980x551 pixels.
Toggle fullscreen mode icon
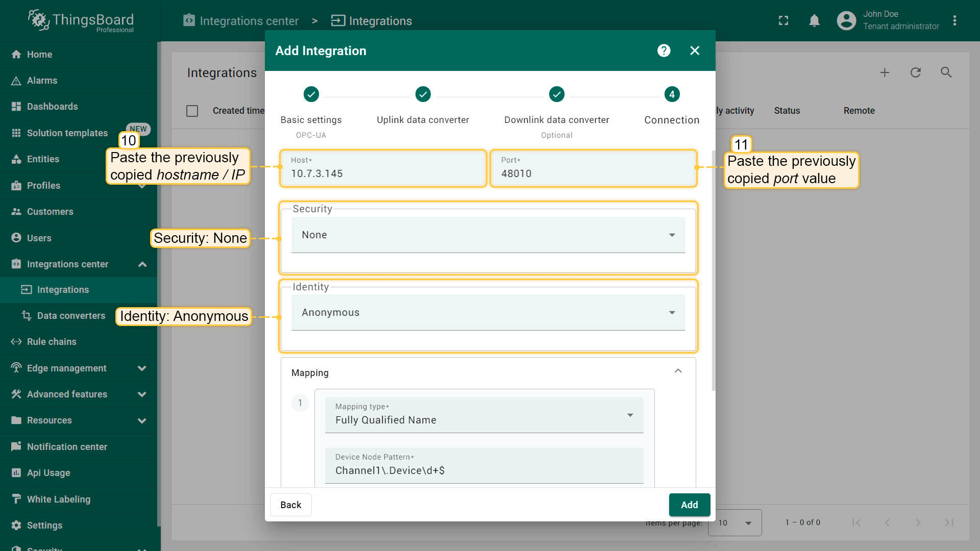pyautogui.click(x=783, y=21)
